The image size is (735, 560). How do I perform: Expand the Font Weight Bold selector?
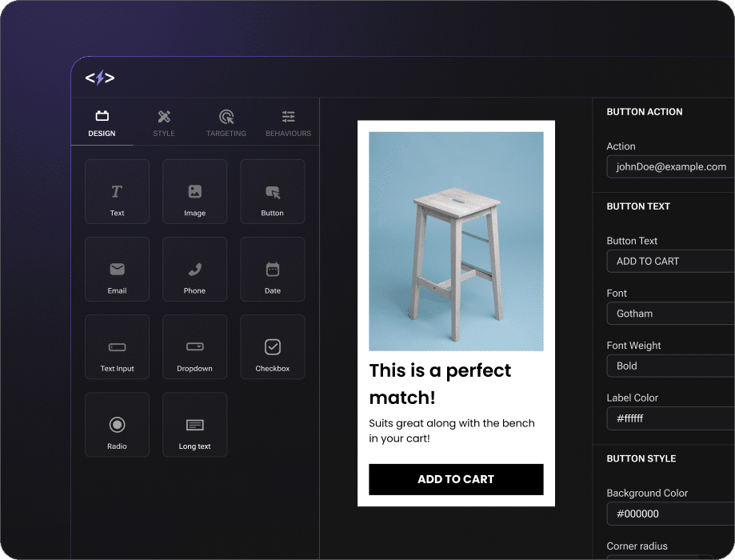point(670,366)
